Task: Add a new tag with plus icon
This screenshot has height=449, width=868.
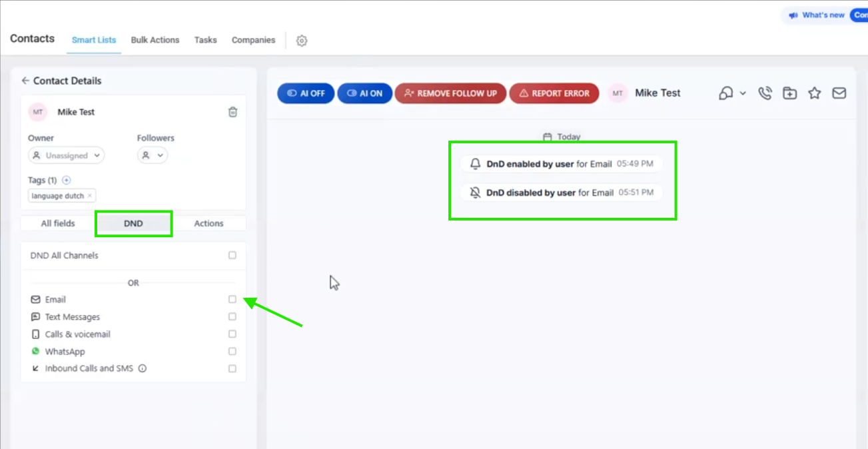Action: (x=66, y=180)
